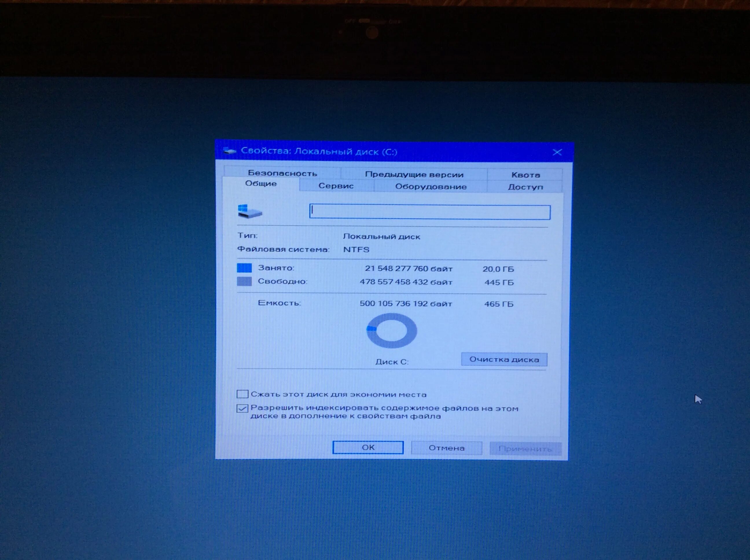Open the Предыдущие версии tab
750x560 pixels.
click(x=414, y=175)
